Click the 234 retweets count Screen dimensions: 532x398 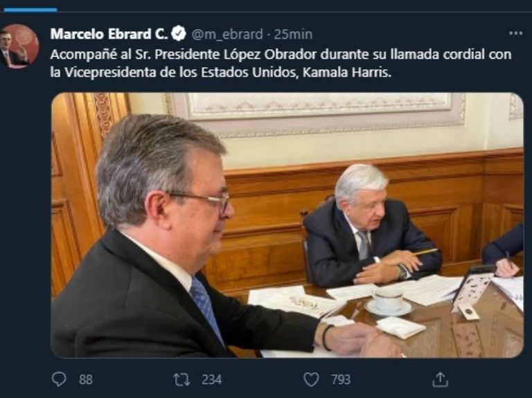[x=212, y=380]
